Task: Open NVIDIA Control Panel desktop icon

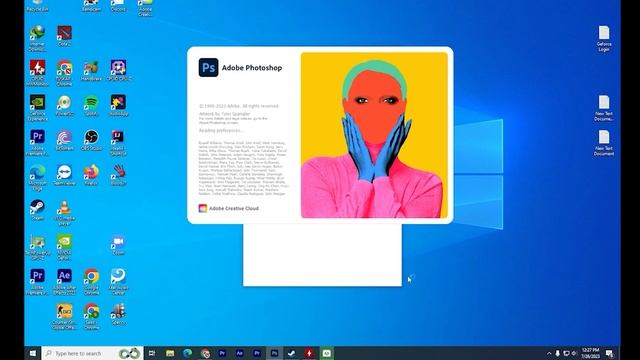Action: tap(64, 247)
